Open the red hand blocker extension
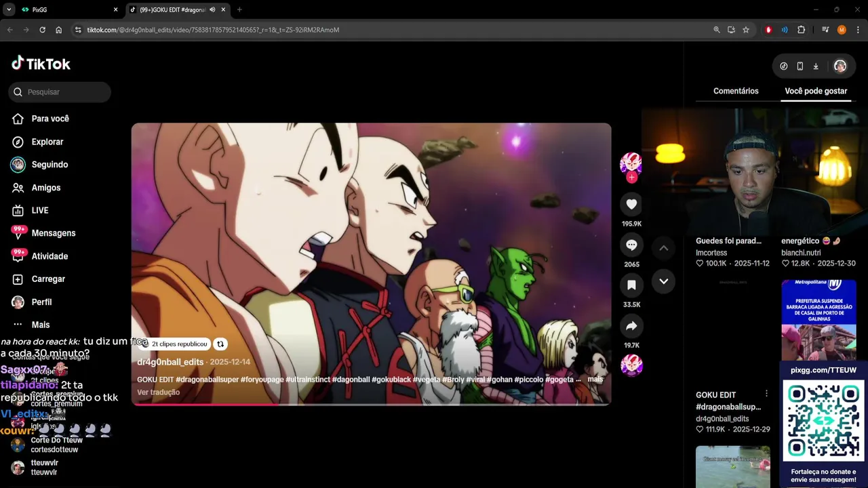 pos(768,30)
